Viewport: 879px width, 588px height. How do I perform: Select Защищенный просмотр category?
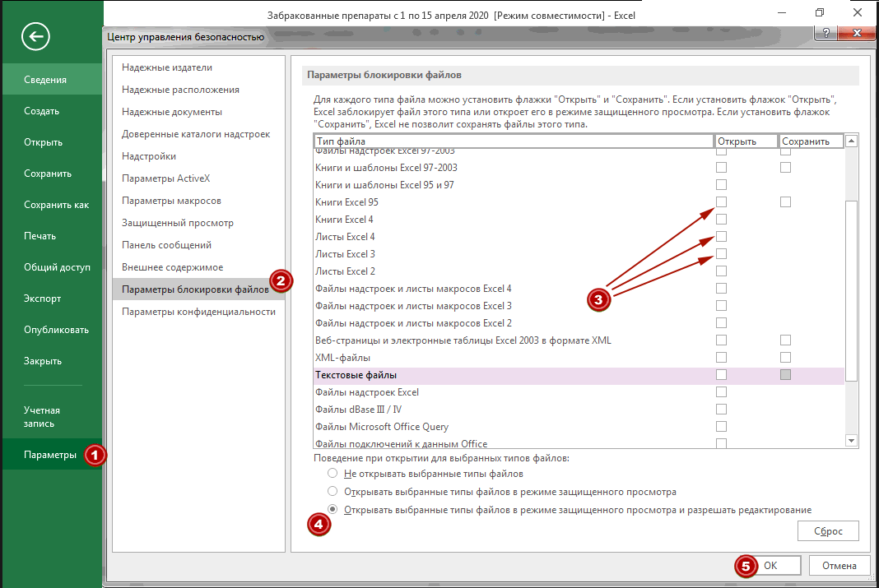pyautogui.click(x=198, y=223)
